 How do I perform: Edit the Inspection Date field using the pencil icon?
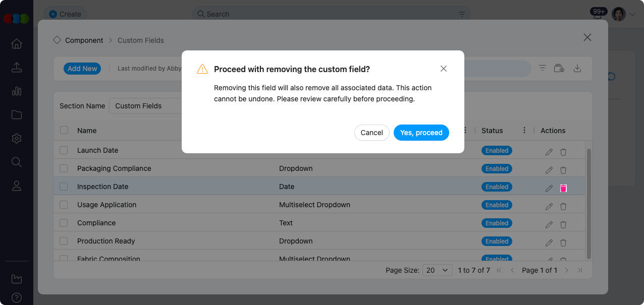pyautogui.click(x=549, y=188)
